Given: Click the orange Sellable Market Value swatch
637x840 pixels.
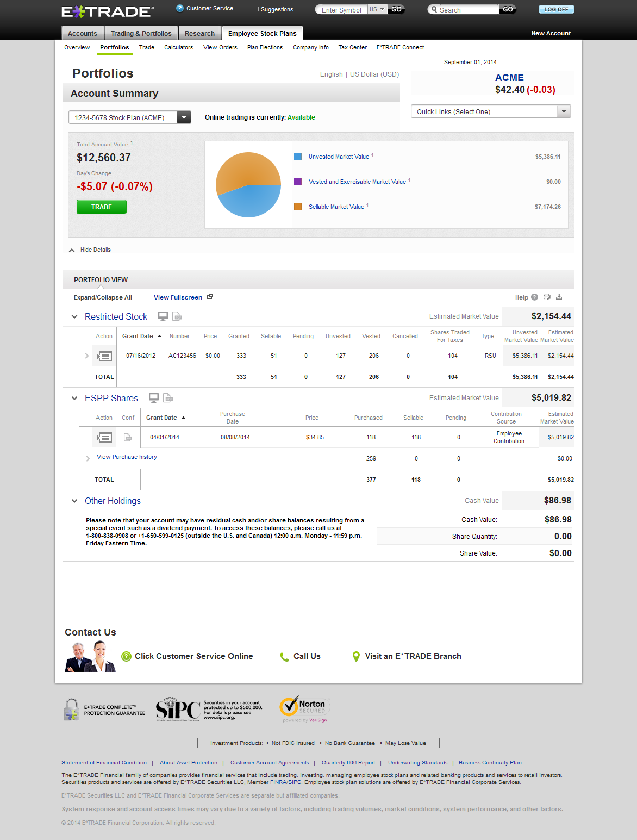Looking at the screenshot, I should (298, 207).
